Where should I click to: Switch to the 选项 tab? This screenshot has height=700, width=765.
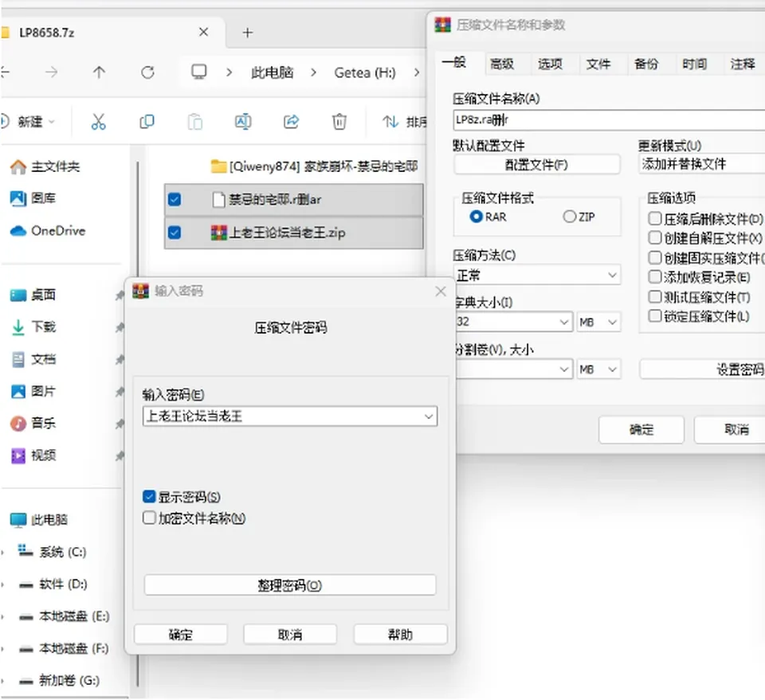[550, 64]
